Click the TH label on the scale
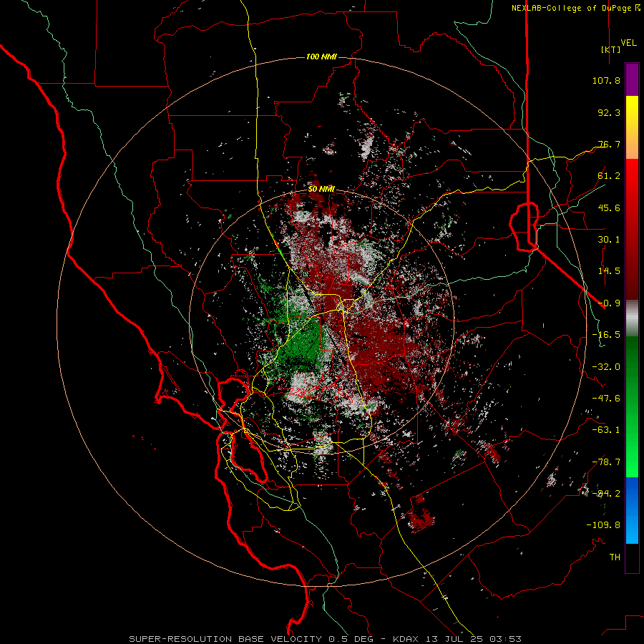Screen dimensions: 644x644 point(615,557)
